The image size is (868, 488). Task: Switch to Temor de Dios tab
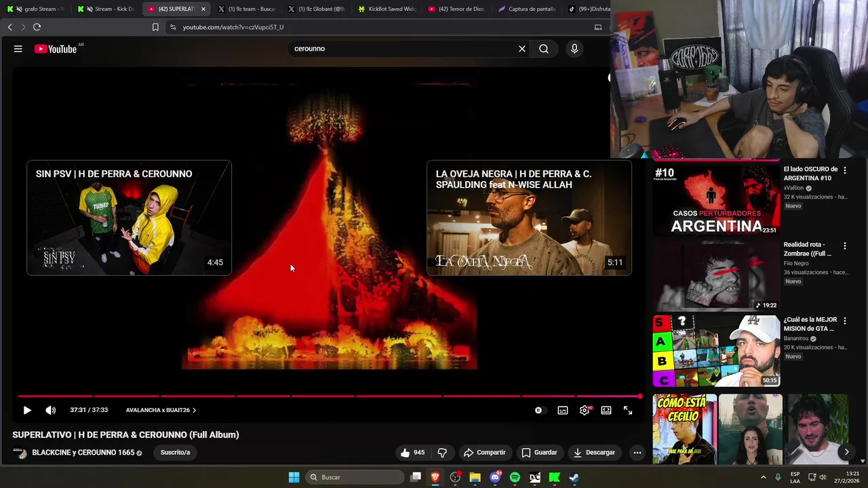(x=458, y=9)
